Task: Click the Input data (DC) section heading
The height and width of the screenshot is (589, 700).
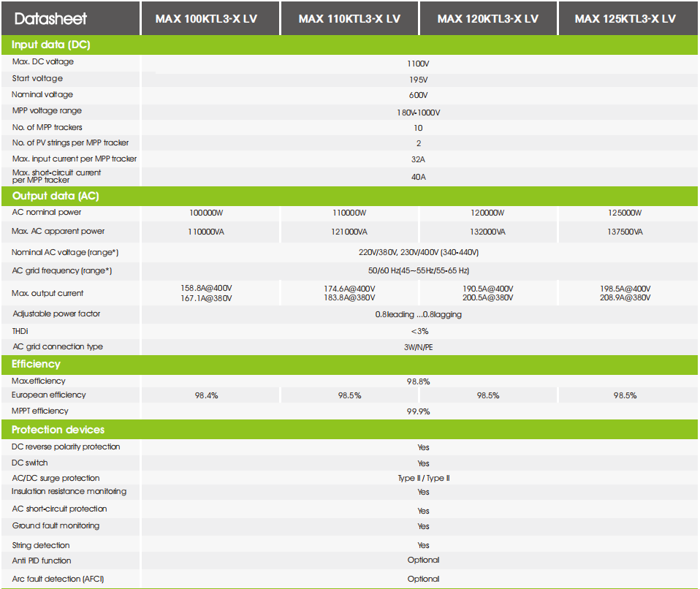Action: (x=51, y=45)
